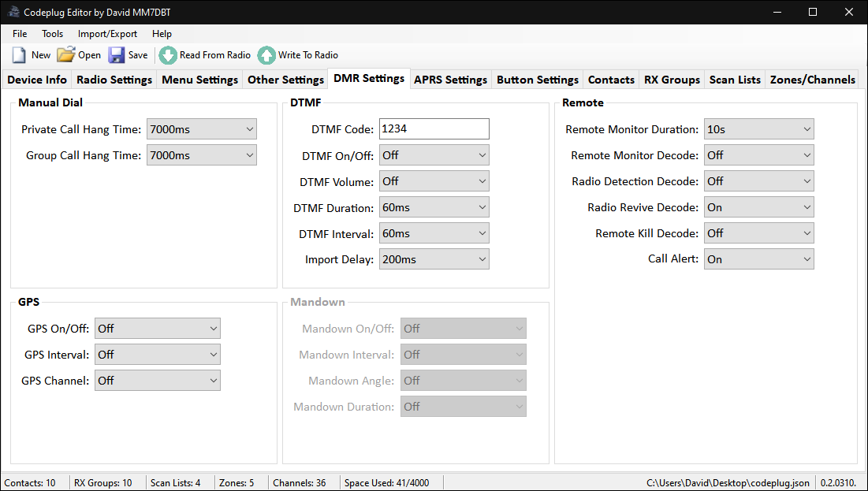The image size is (868, 491).
Task: Switch to the APRS Settings tab
Action: [450, 79]
